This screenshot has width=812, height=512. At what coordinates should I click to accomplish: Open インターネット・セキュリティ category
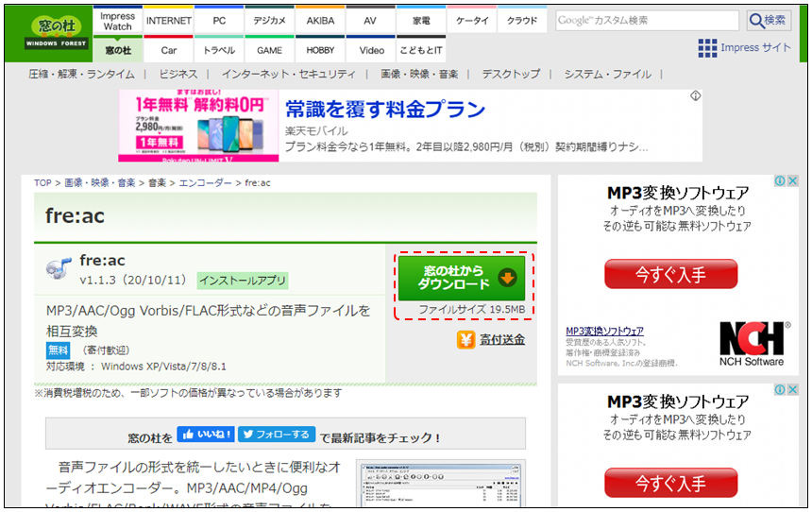point(289,74)
